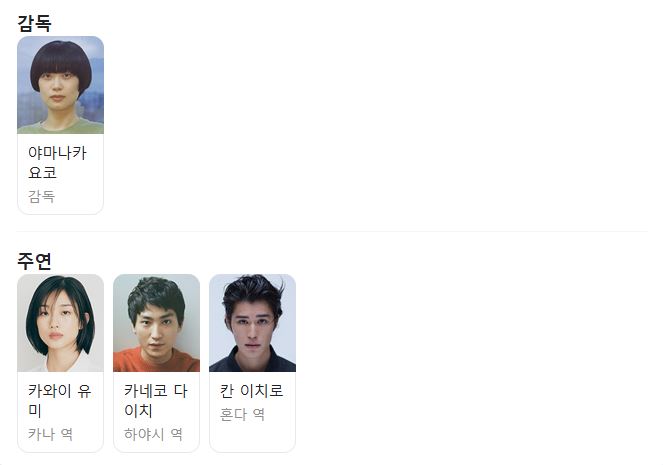Click the horizontal divider between 감독 and 주연 sections
This screenshot has width=663, height=465.
[332, 232]
